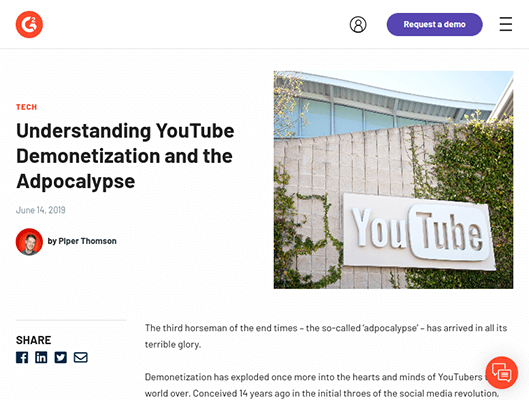
Task: View author Piper Thomson's profile photo
Action: click(x=29, y=242)
